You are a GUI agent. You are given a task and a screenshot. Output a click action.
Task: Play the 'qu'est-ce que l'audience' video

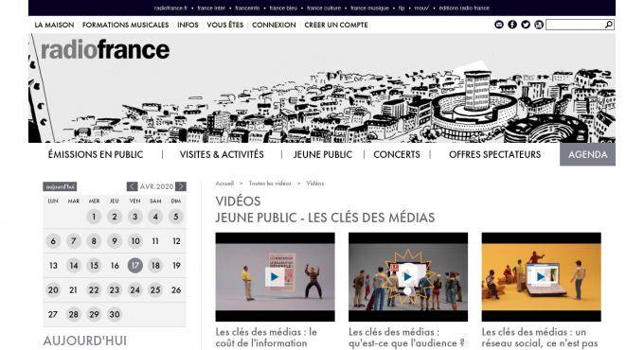click(408, 277)
